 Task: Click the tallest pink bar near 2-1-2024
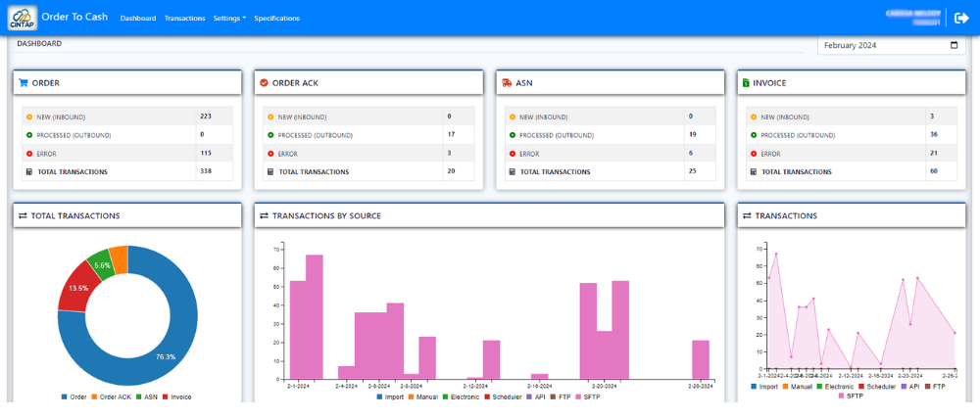pos(315,316)
